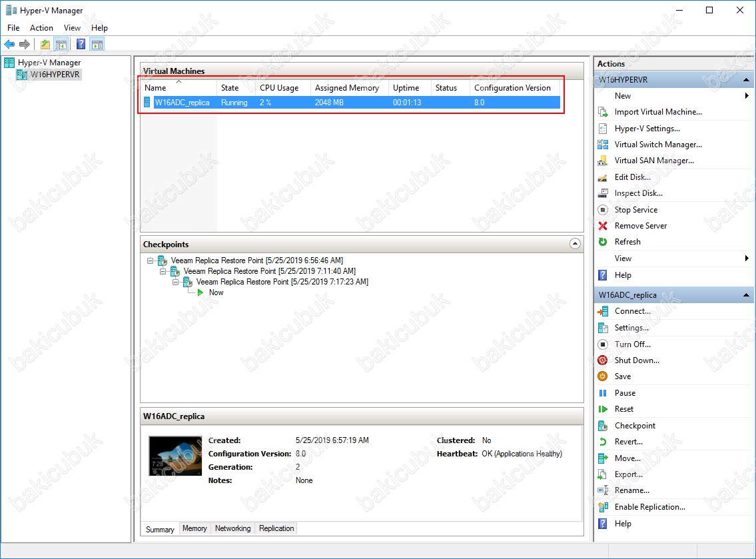756x559 pixels.
Task: Click the blue Help toolbar icon
Action: (81, 45)
